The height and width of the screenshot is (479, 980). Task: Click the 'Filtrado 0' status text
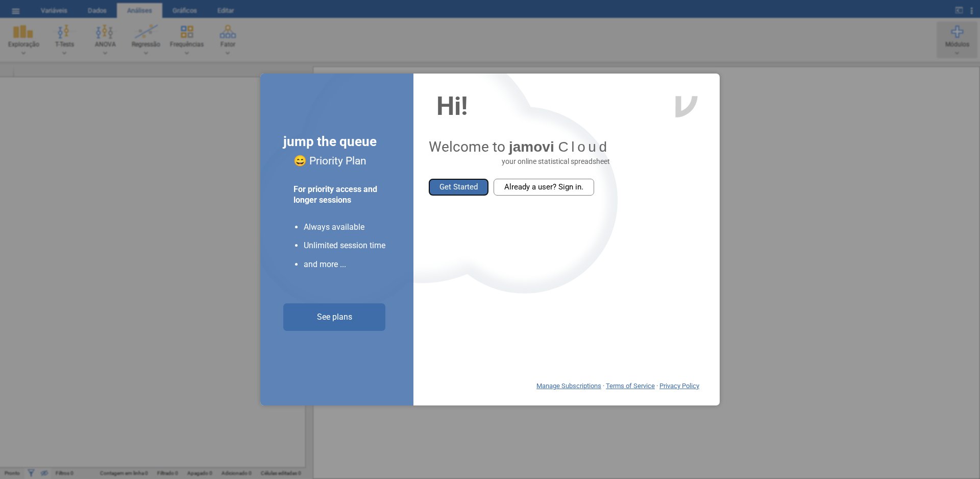coord(167,473)
